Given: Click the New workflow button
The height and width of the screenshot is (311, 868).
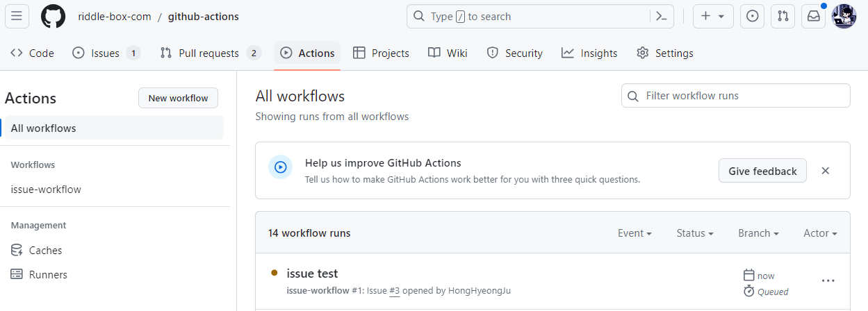Looking at the screenshot, I should pos(178,98).
